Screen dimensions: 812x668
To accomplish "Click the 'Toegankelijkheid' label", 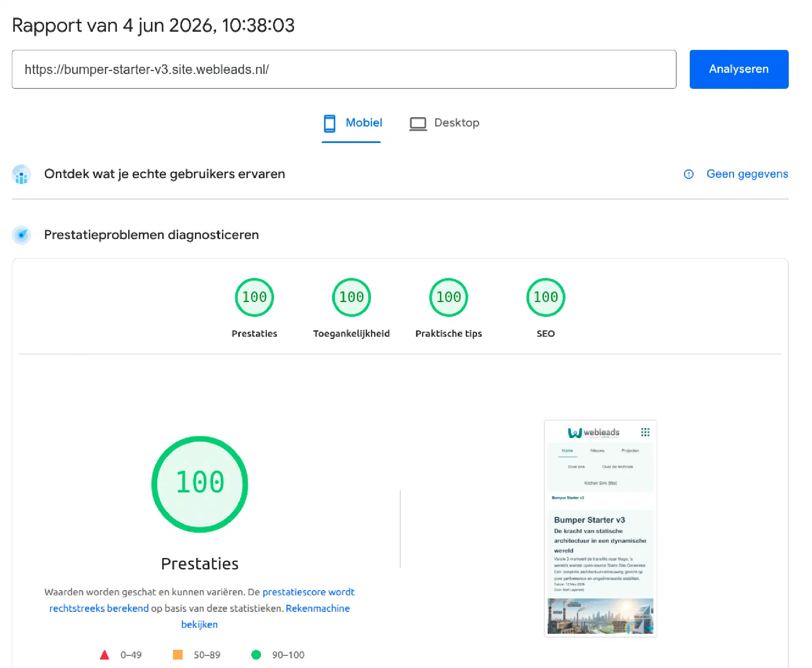I will click(351, 333).
